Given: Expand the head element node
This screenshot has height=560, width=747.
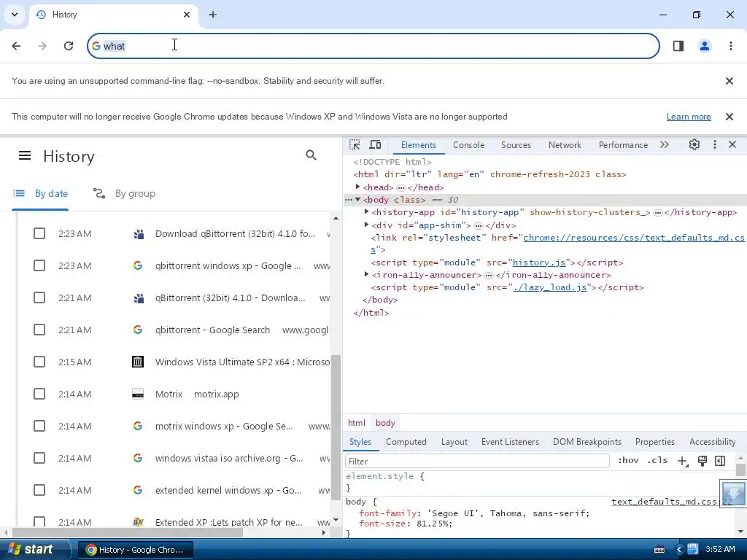Looking at the screenshot, I should 357,187.
